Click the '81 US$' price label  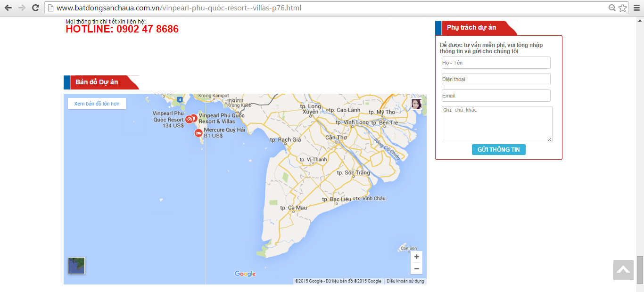213,136
